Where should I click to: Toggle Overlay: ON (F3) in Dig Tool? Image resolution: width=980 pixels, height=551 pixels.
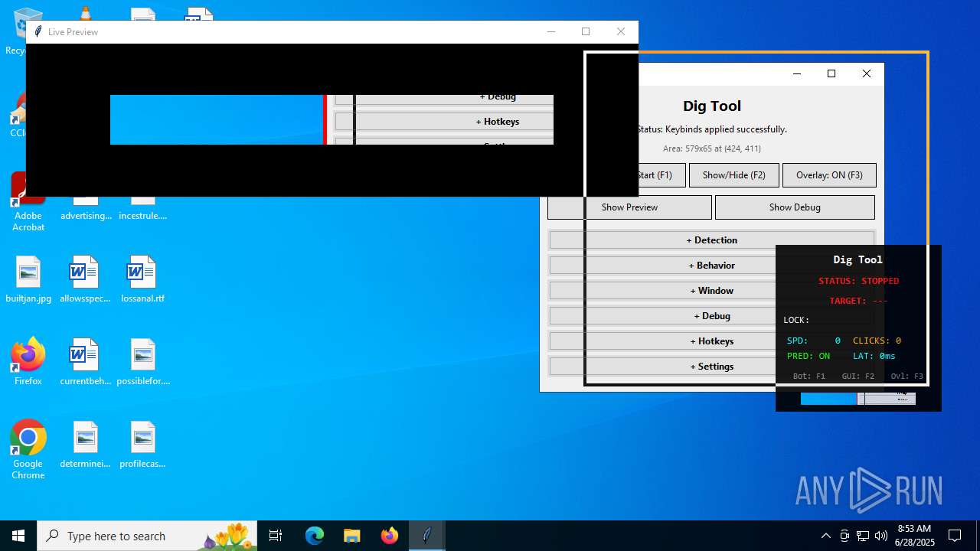pos(829,175)
